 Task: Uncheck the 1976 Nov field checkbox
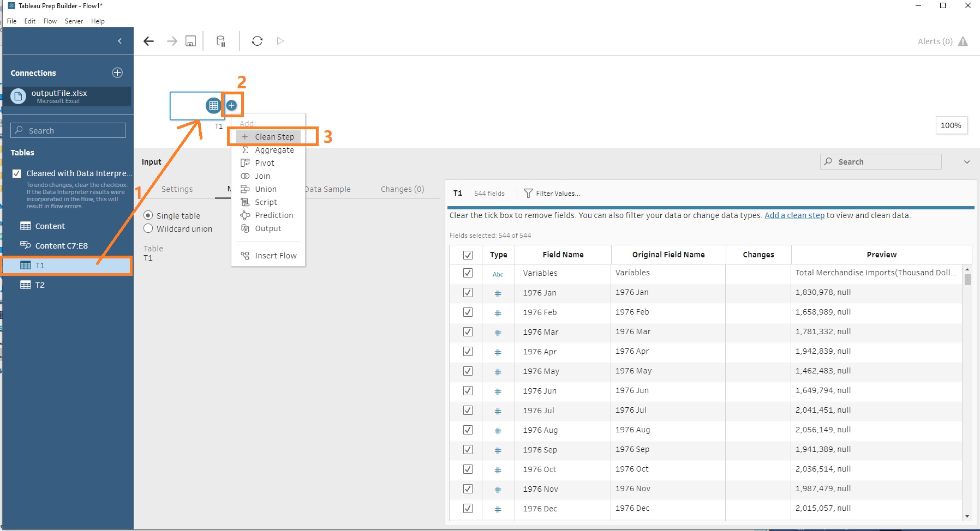coord(468,488)
